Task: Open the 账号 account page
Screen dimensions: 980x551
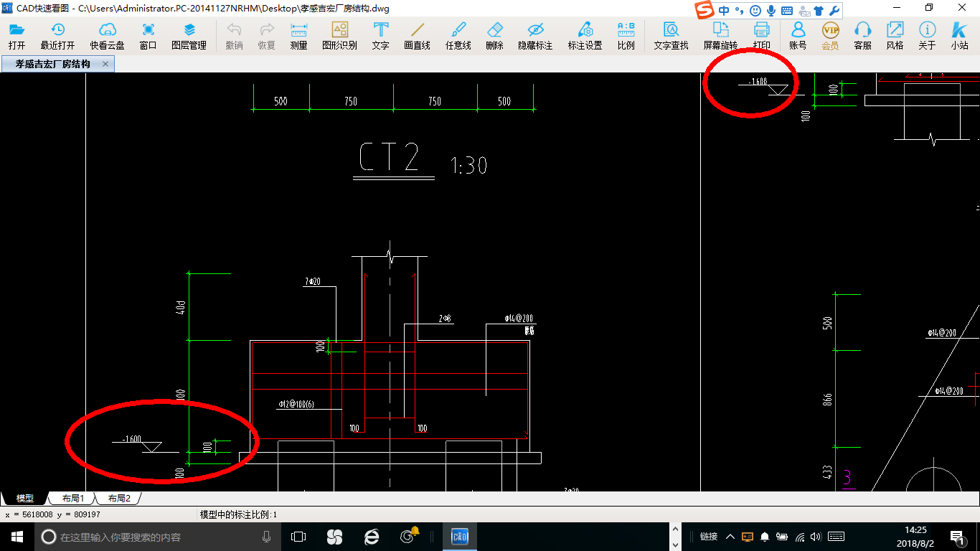Action: 798,36
